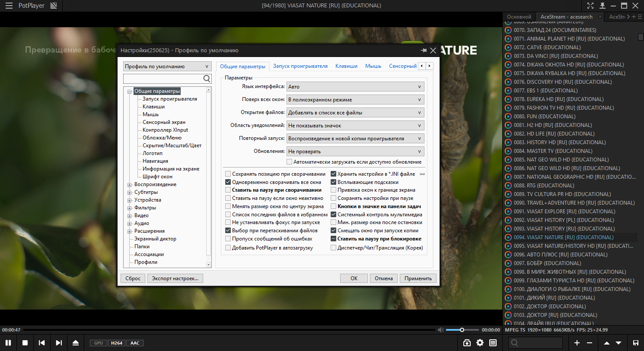The image size is (644, 351).
Task: Click the GPU decoding indicator
Action: coord(99,343)
